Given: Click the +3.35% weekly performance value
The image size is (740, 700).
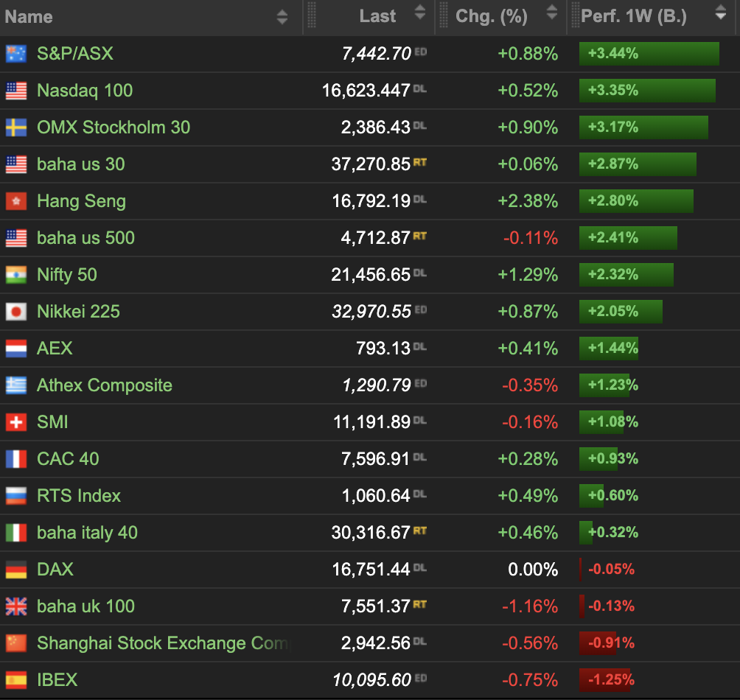Looking at the screenshot, I should 613,90.
